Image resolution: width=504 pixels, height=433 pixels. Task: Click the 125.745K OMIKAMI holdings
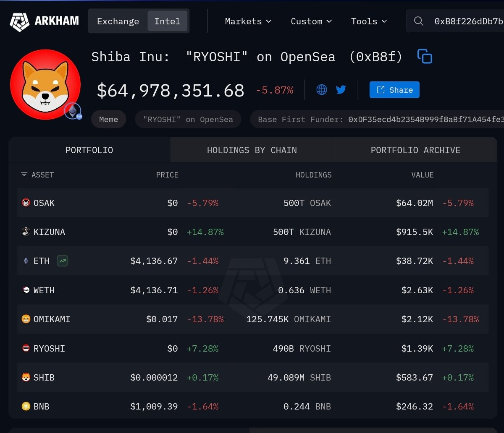click(289, 319)
